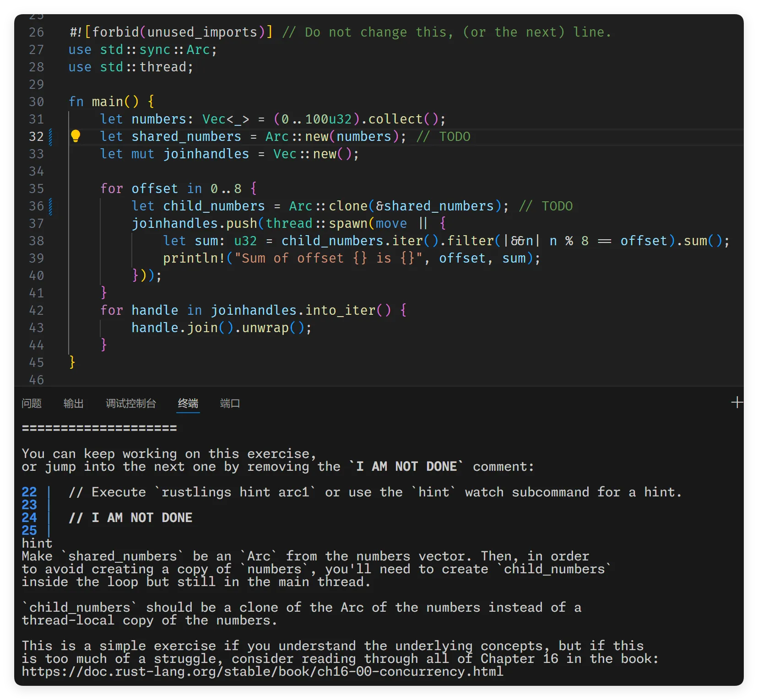Click the plus icon to add terminal
This screenshot has height=700, width=758.
pyautogui.click(x=737, y=403)
